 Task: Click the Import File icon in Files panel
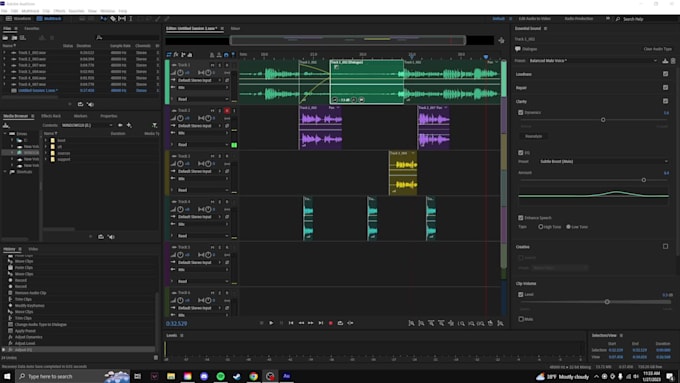coord(14,38)
